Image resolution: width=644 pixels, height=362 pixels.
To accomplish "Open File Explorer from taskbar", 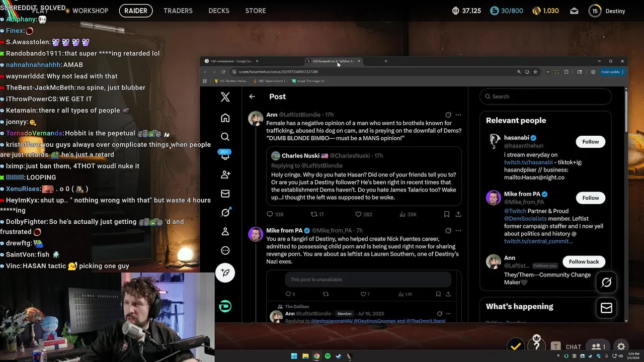I will [x=305, y=356].
